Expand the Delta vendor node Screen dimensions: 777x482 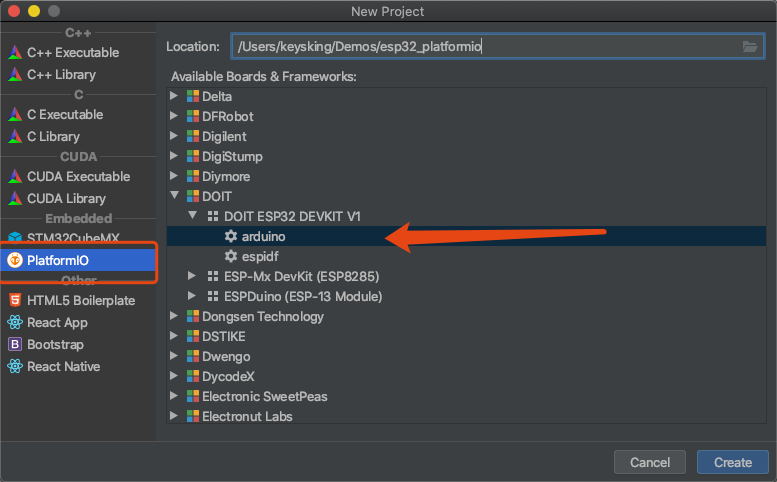pyautogui.click(x=175, y=96)
